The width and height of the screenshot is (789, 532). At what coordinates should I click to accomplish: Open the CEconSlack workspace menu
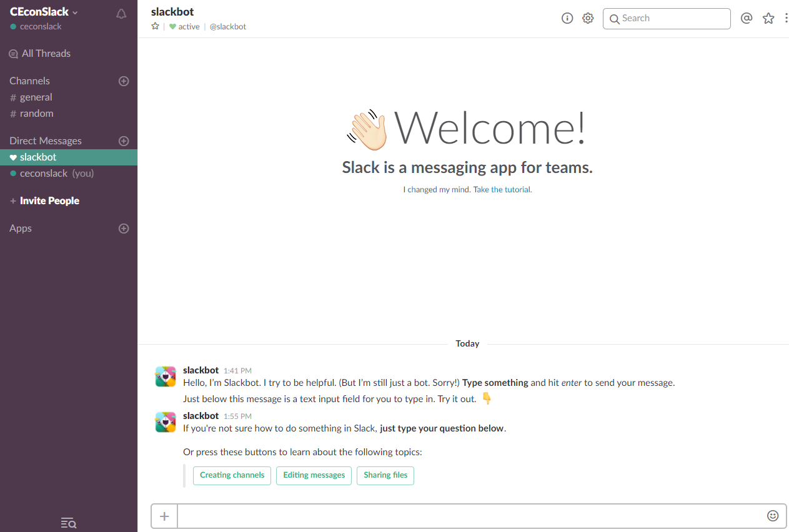(44, 12)
